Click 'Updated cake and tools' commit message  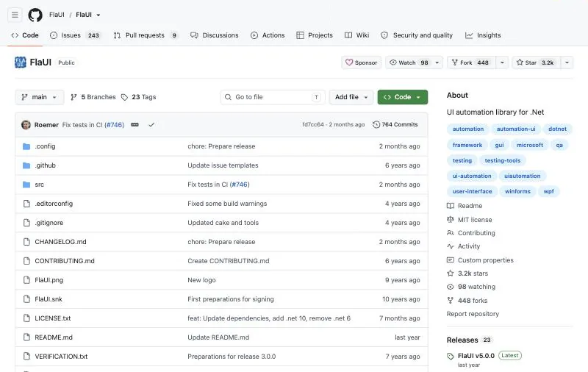pos(223,223)
